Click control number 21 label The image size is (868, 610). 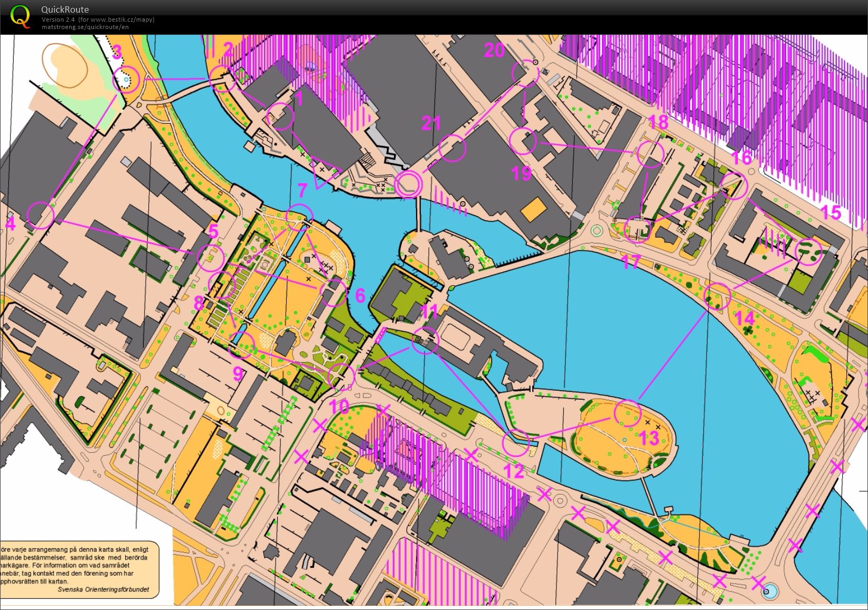coord(431,123)
